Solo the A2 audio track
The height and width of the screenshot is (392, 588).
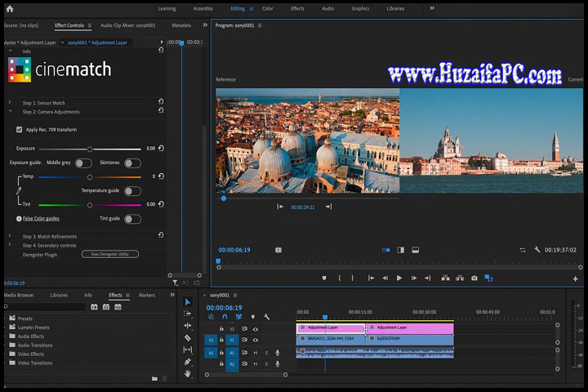tap(266, 364)
